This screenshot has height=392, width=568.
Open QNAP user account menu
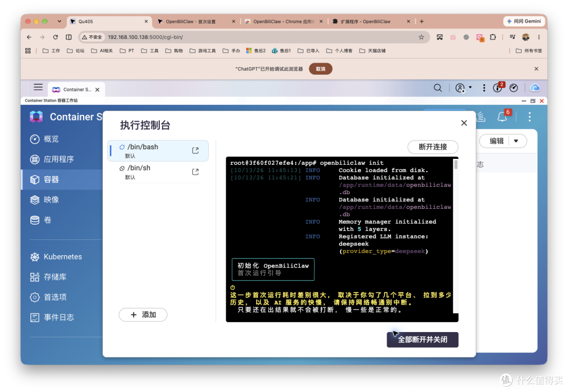[463, 88]
